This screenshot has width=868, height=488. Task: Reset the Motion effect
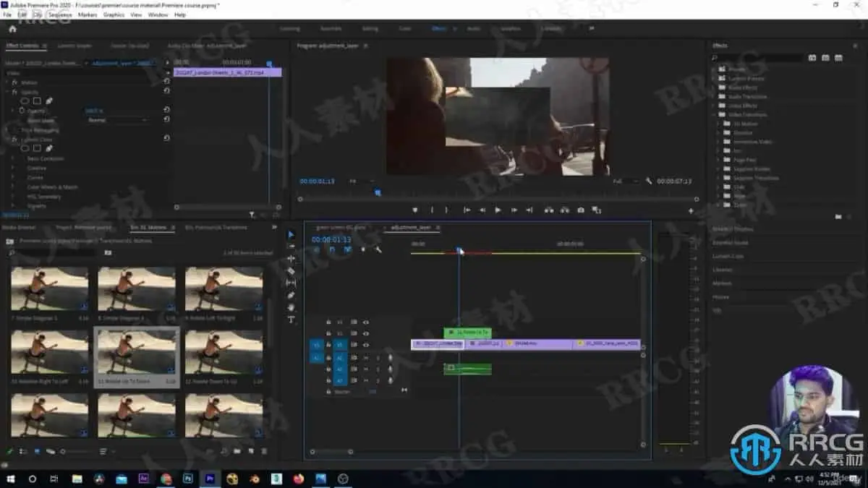point(166,82)
